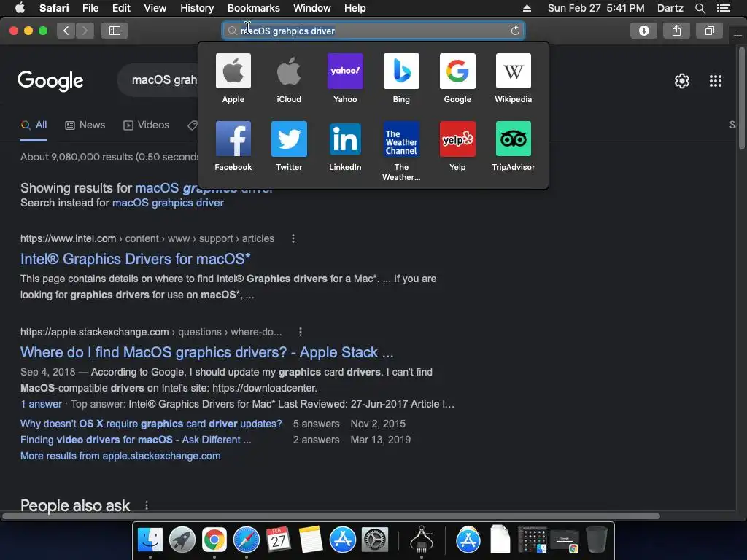Select the All search tab
Screen dimensions: 747x560
pos(34,125)
